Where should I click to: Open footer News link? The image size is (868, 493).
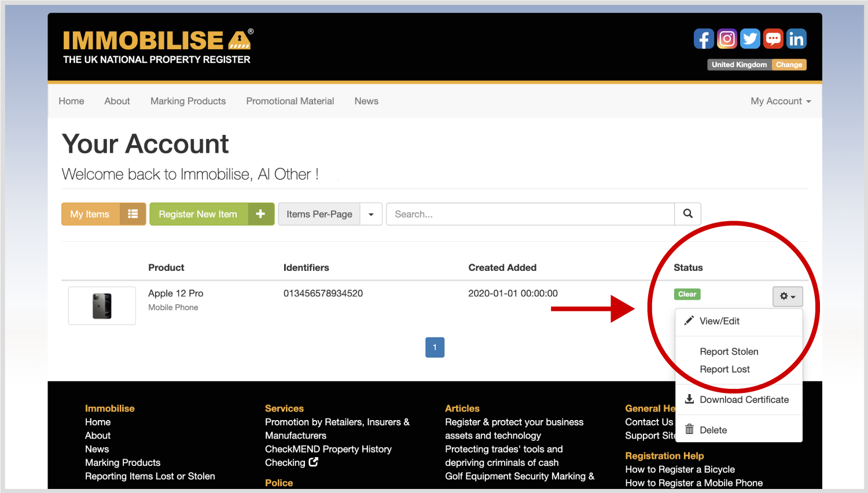click(x=97, y=449)
